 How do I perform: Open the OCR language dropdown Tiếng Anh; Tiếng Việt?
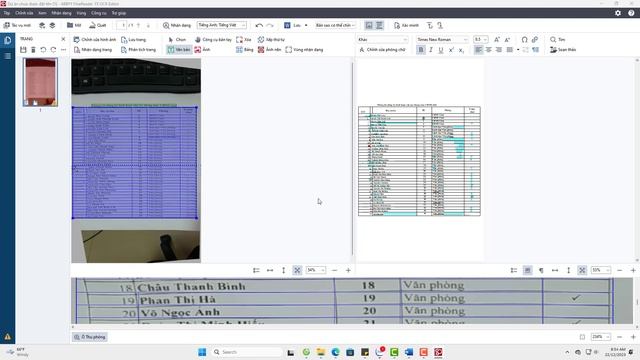point(222,25)
